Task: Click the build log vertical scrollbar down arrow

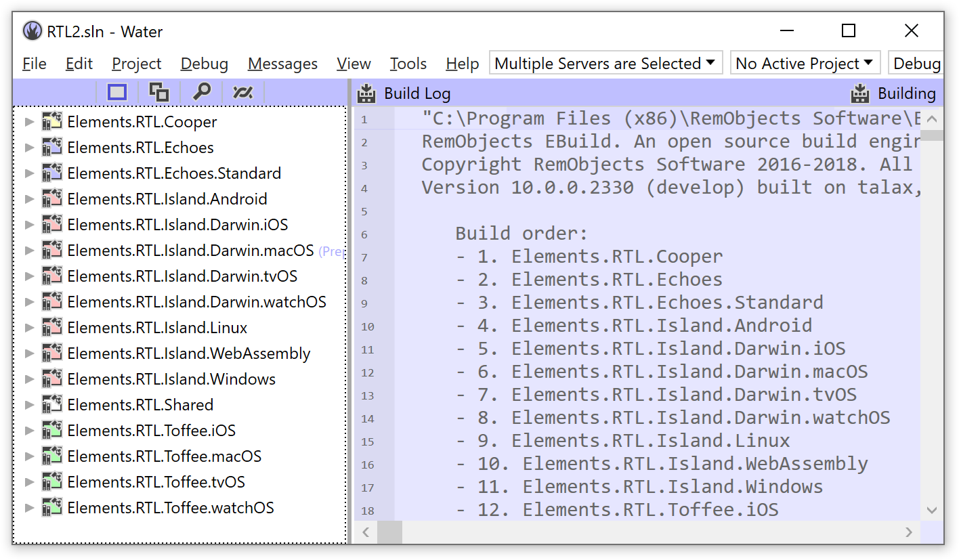Action: tap(932, 510)
